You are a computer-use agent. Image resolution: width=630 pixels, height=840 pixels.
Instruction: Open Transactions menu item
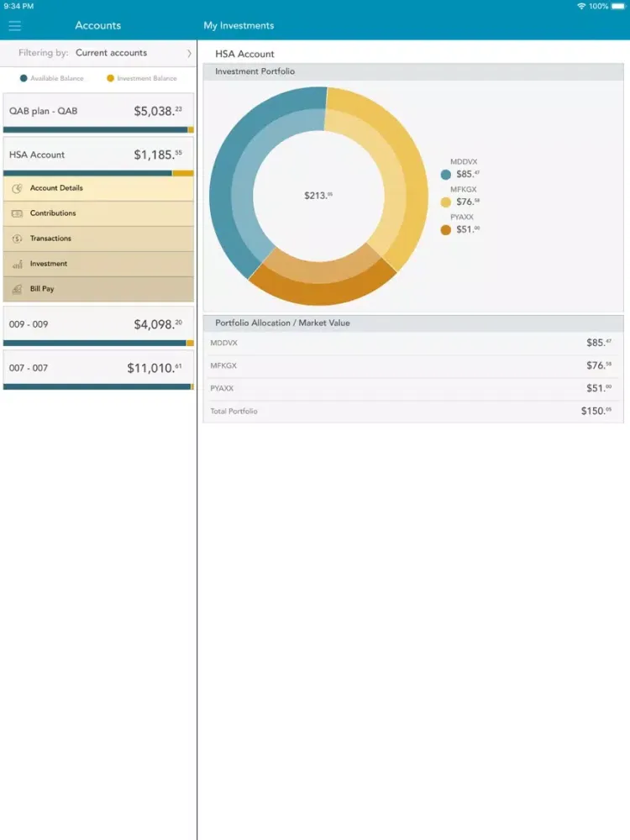point(98,239)
